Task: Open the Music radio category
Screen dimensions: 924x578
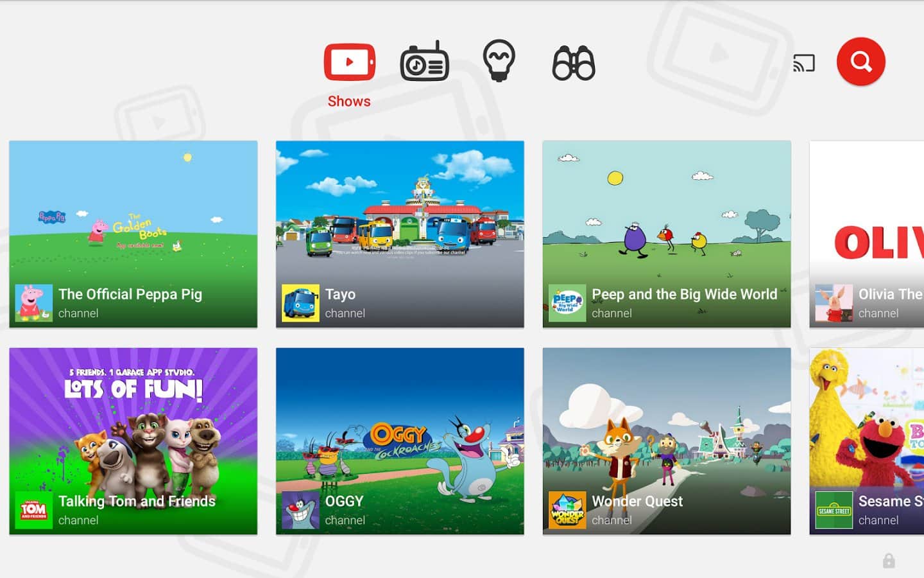Action: tap(424, 62)
